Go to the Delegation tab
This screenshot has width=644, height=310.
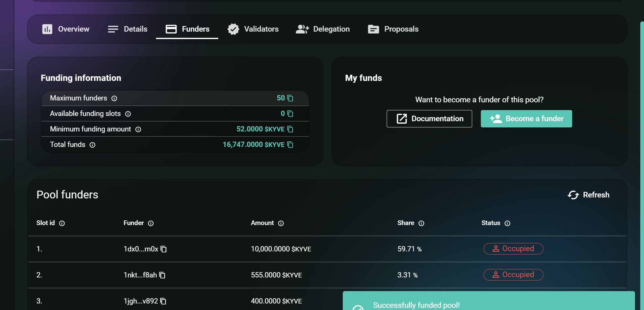pos(323,29)
